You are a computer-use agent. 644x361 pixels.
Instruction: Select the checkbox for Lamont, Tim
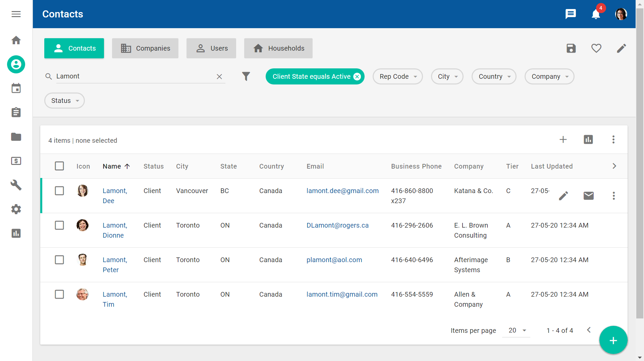pos(59,294)
